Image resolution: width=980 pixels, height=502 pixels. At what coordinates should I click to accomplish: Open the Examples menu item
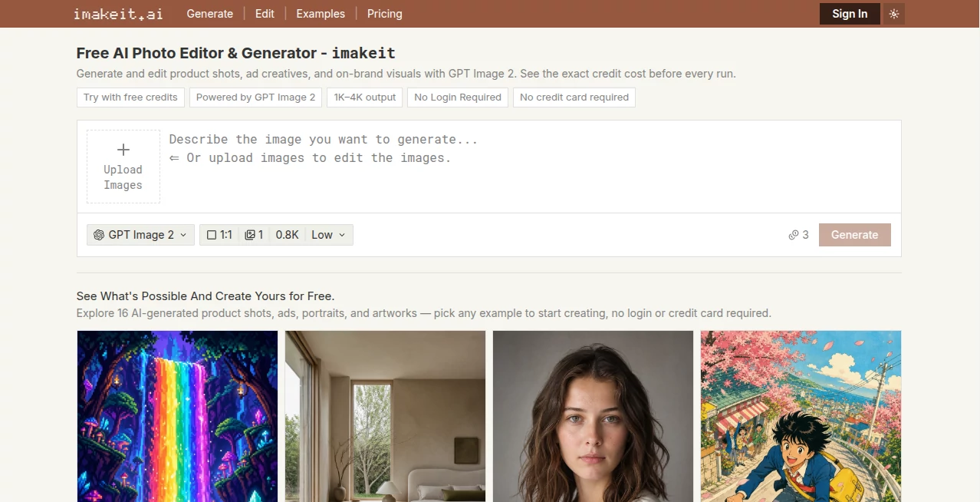[321, 14]
